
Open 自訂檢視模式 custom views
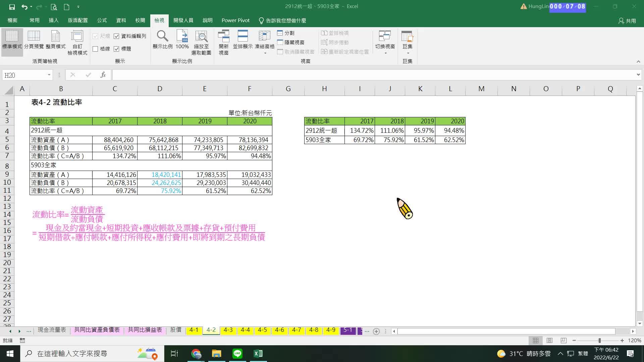[77, 43]
